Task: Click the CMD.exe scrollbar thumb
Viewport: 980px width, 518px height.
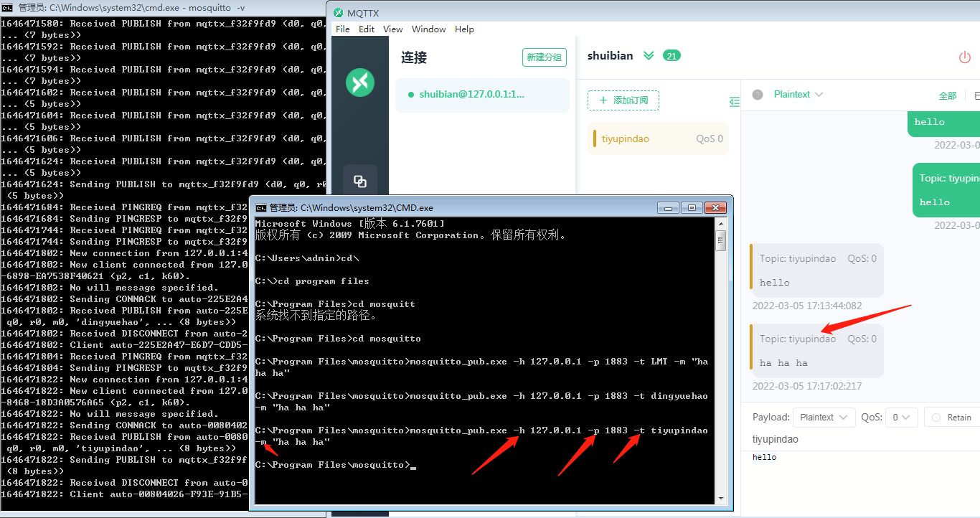Action: 721,241
